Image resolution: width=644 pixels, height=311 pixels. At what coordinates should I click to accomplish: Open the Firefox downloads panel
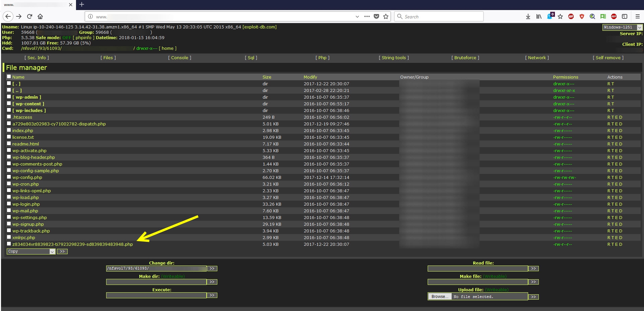coord(528,16)
